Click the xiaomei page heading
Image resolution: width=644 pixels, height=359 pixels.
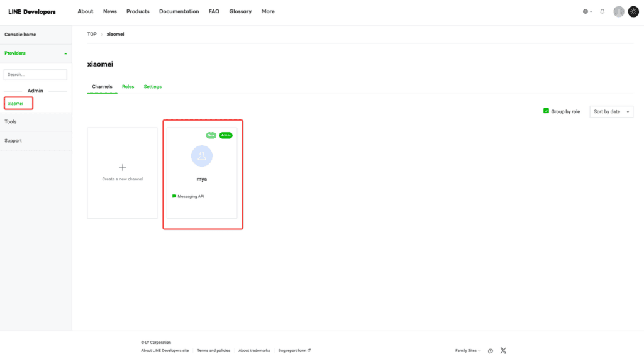coord(100,64)
